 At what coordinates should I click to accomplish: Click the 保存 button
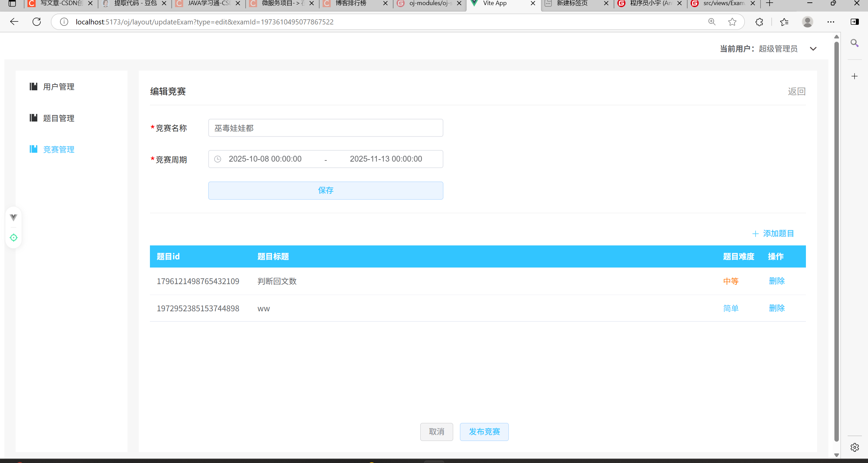click(325, 190)
